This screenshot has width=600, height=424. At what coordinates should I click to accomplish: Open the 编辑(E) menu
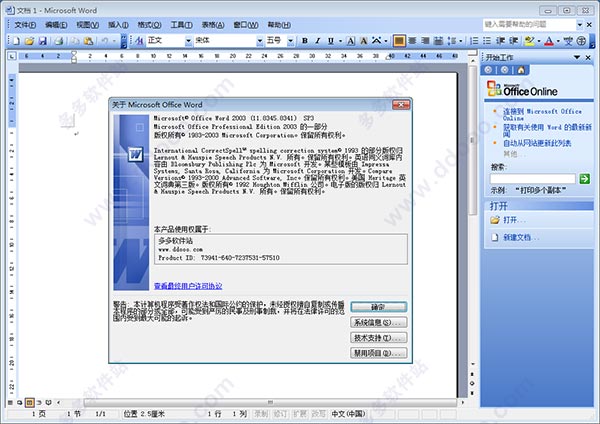[x=56, y=25]
